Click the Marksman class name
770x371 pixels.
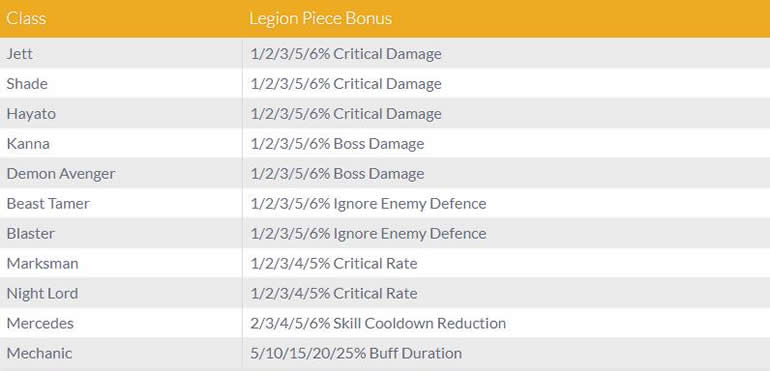(x=43, y=263)
